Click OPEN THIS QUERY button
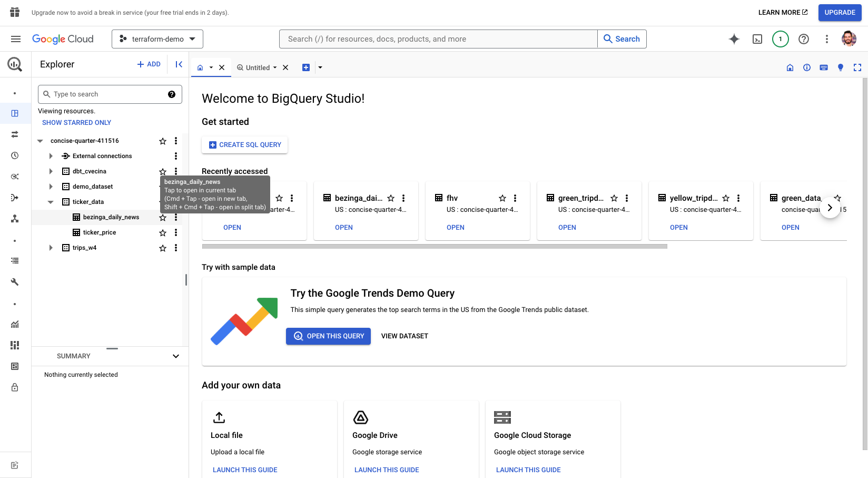This screenshot has height=478, width=868. pos(329,336)
